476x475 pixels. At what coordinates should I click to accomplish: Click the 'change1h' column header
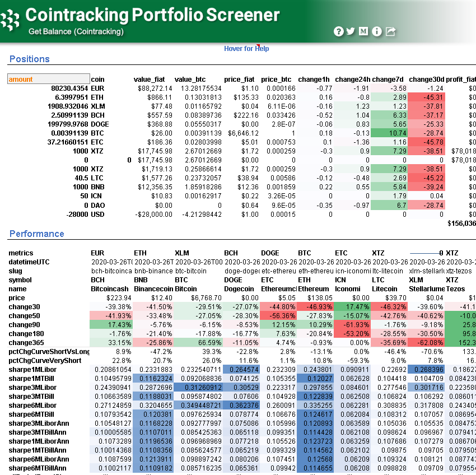pos(314,80)
